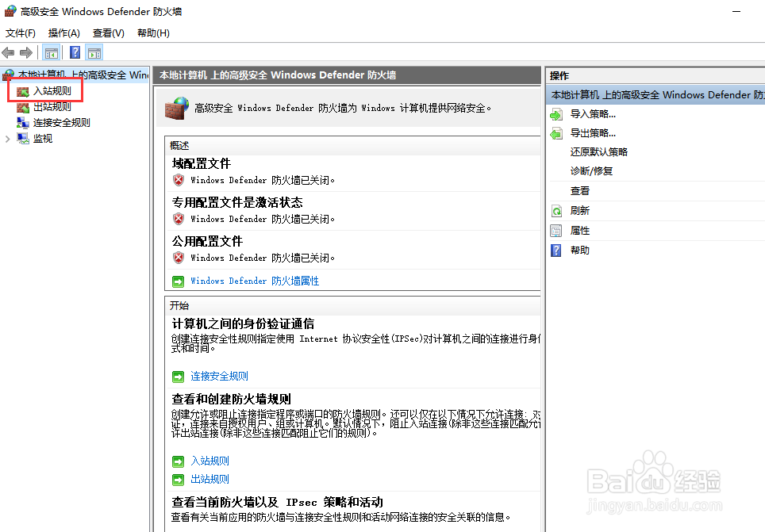This screenshot has width=765, height=532.
Task: Open the 入站规则 link in center pane
Action: click(210, 461)
